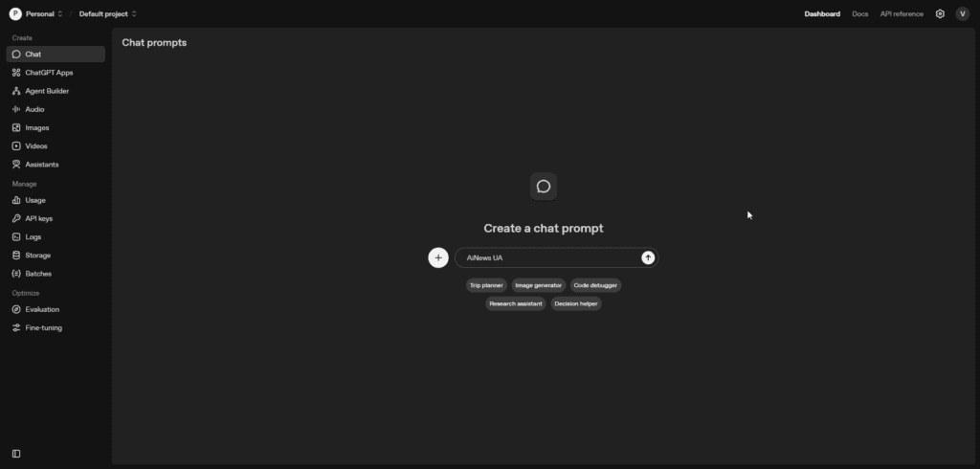This screenshot has width=980, height=469.
Task: Open Agent Builder in sidebar
Action: point(47,91)
